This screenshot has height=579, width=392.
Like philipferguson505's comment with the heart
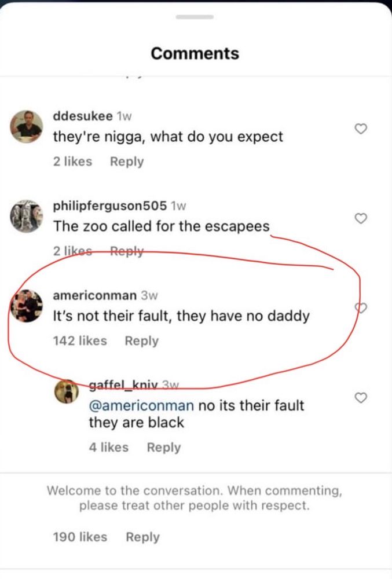click(361, 218)
